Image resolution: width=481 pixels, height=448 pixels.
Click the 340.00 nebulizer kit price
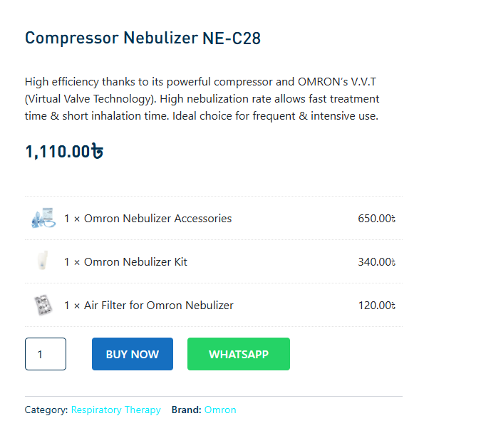point(375,262)
